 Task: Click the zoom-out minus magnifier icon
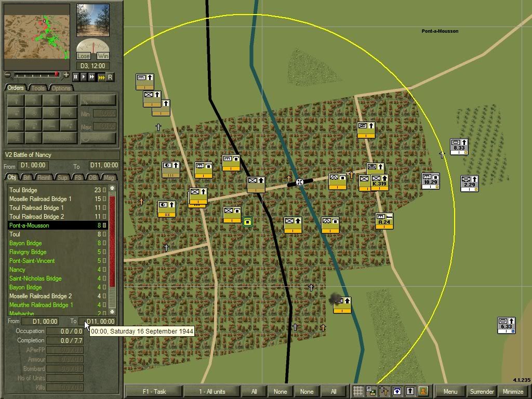(7, 75)
